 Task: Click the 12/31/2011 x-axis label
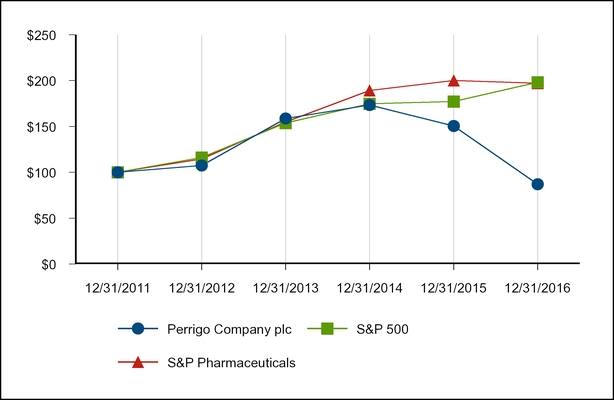pos(117,288)
